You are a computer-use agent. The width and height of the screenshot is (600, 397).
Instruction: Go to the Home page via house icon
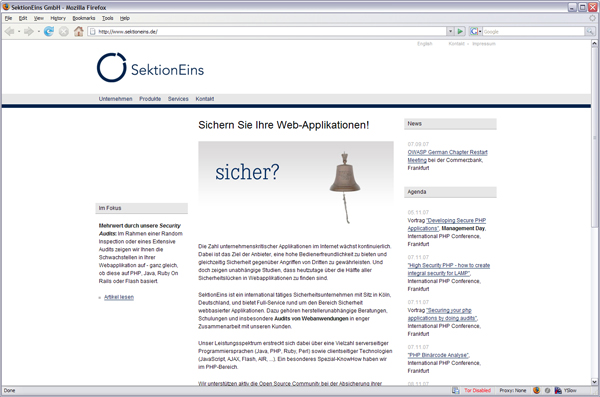click(x=79, y=31)
